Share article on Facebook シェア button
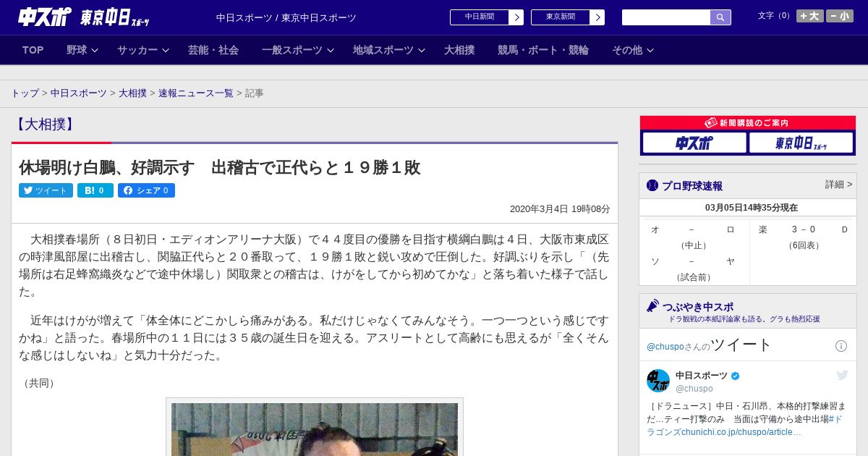Image resolution: width=868 pixels, height=456 pixels. [146, 190]
